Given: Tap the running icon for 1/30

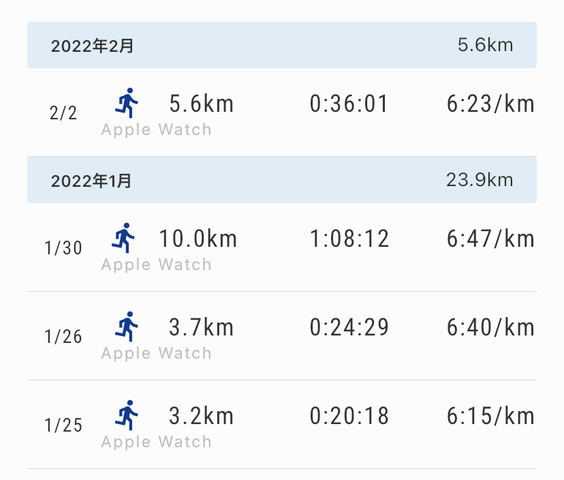Looking at the screenshot, I should pyautogui.click(x=123, y=238).
